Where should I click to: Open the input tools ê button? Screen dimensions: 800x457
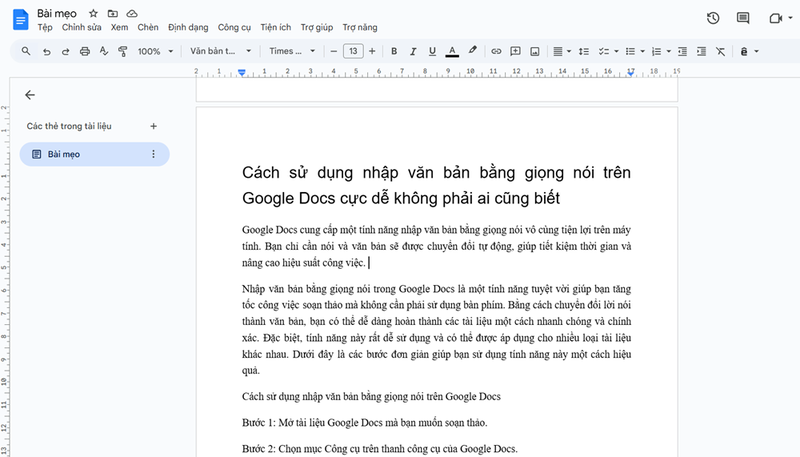[744, 51]
